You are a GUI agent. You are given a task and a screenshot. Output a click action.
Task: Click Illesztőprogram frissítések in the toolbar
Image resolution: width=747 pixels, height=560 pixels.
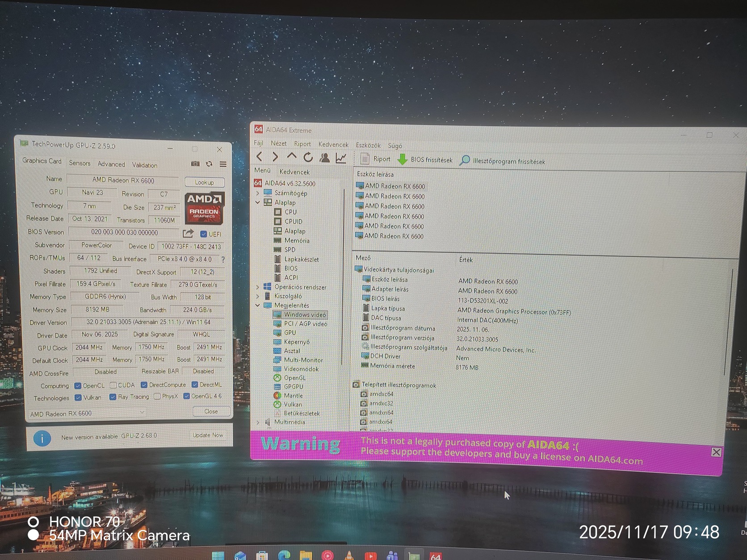coord(503,161)
